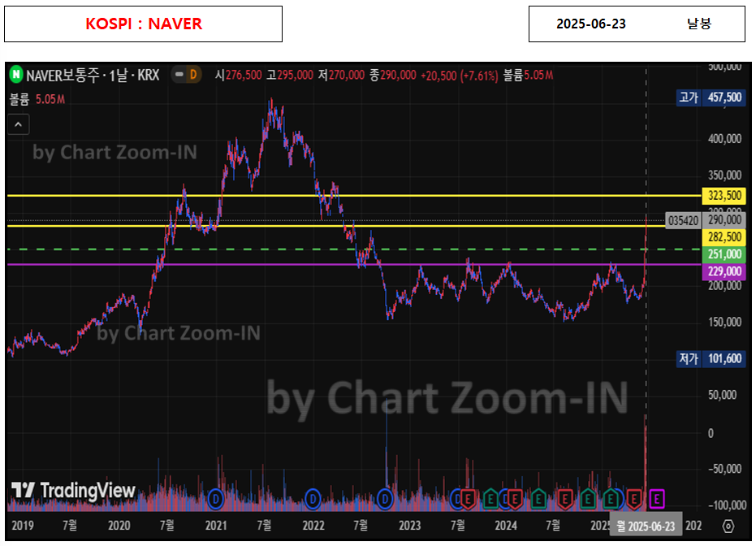The height and width of the screenshot is (546, 756).
Task: Click the dividend D marker above 2022
Action: (313, 499)
